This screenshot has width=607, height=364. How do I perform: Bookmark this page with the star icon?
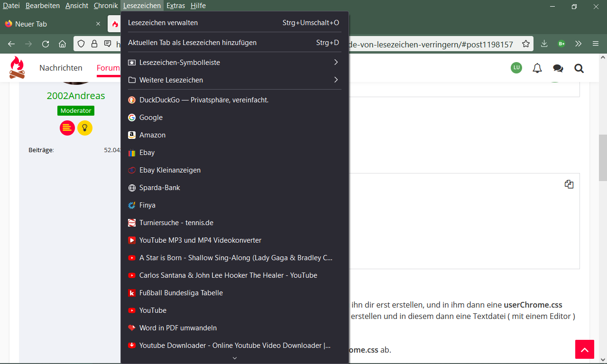(x=525, y=44)
